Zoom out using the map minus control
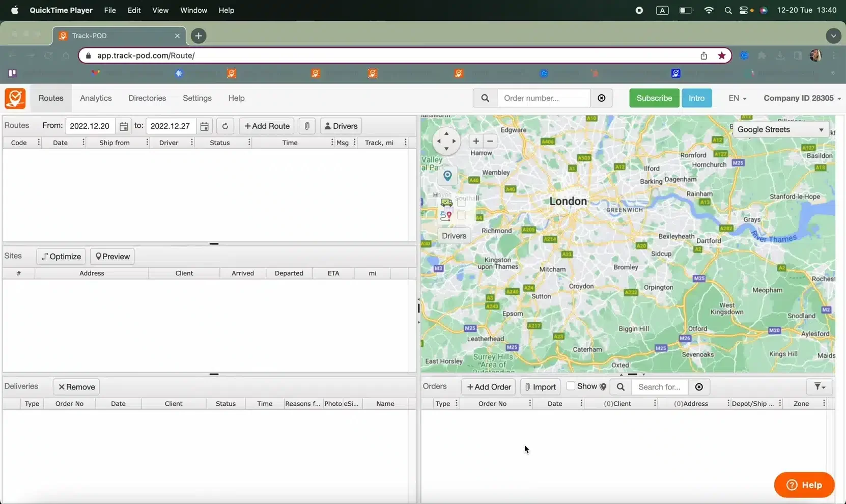This screenshot has height=504, width=846. point(489,141)
